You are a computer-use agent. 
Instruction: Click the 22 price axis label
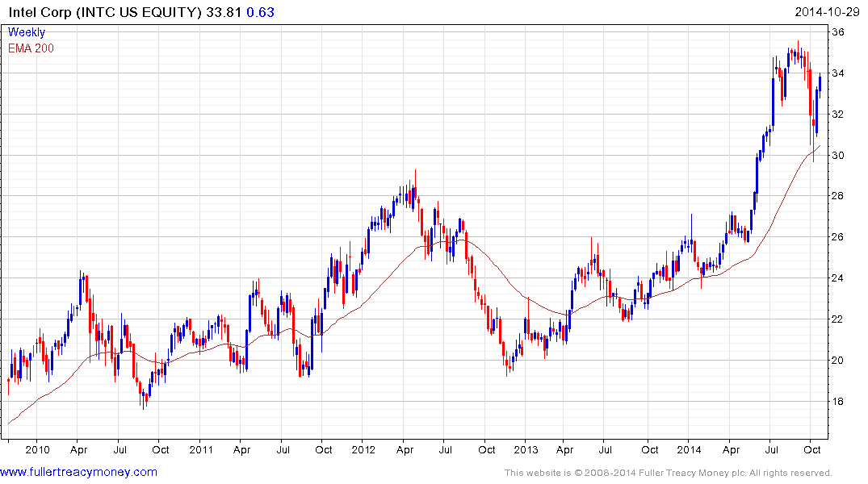(838, 319)
